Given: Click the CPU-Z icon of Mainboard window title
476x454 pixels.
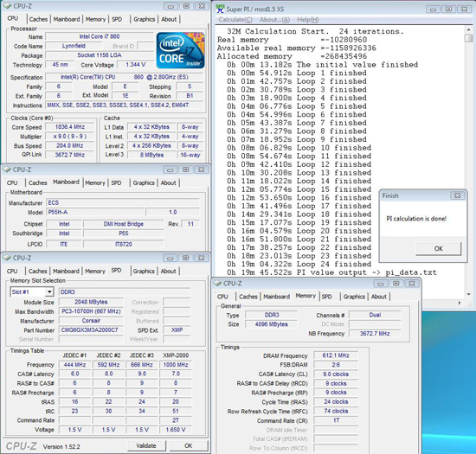Looking at the screenshot, I should coord(7,169).
